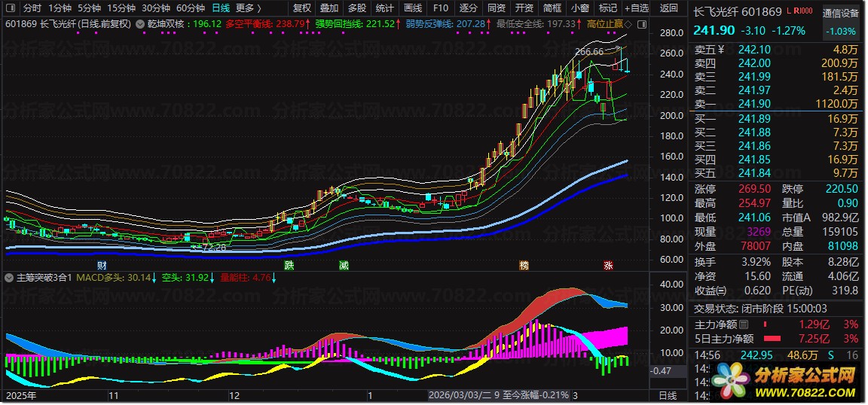868x405 pixels.
Task: Click the R1000 tag beside stock code
Action: tap(803, 11)
